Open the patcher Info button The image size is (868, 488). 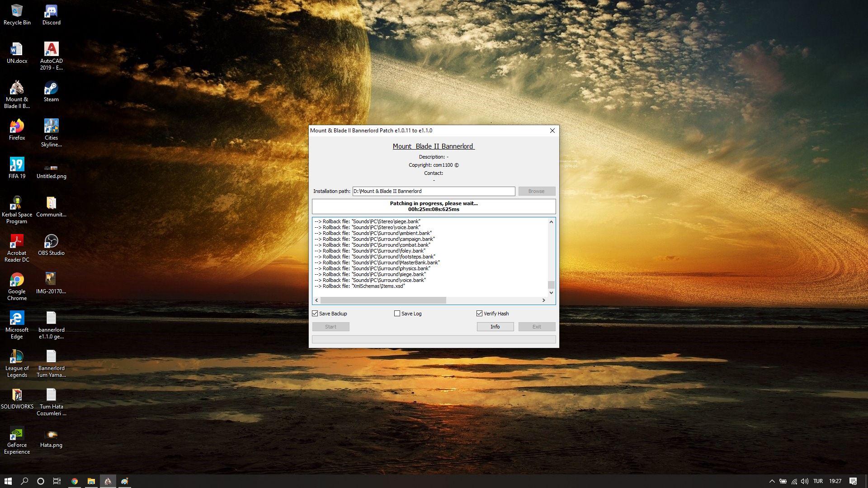(495, 327)
